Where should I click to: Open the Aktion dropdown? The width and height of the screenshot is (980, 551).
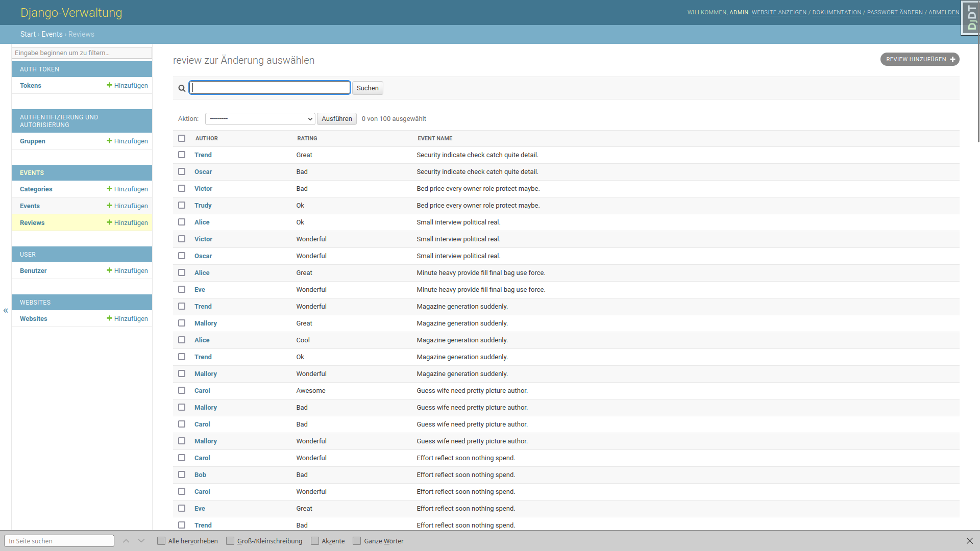(x=260, y=119)
